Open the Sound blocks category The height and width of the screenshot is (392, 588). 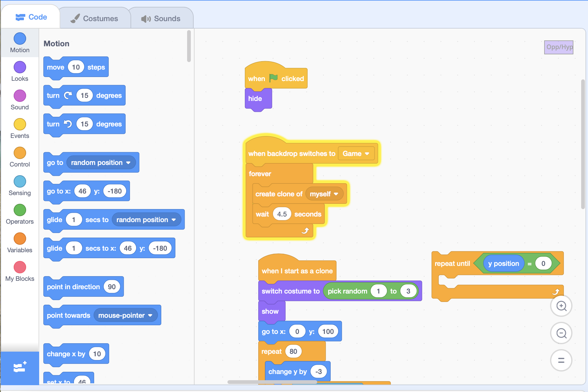(x=20, y=100)
